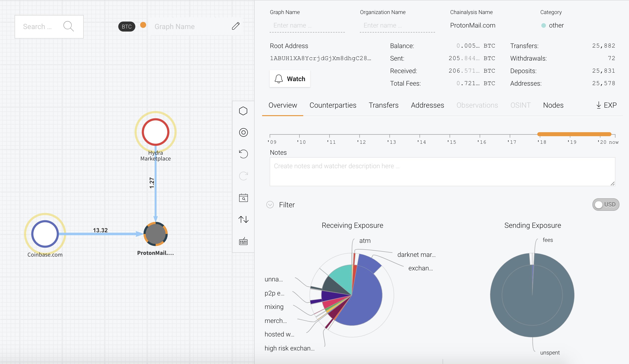
Task: Click the magnifying glass search icon
Action: tap(68, 26)
